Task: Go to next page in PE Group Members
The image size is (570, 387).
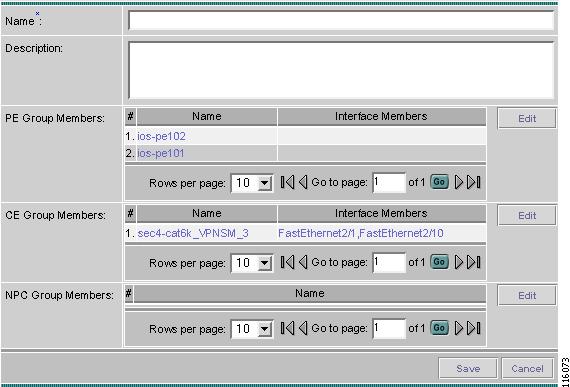Action: point(459,182)
